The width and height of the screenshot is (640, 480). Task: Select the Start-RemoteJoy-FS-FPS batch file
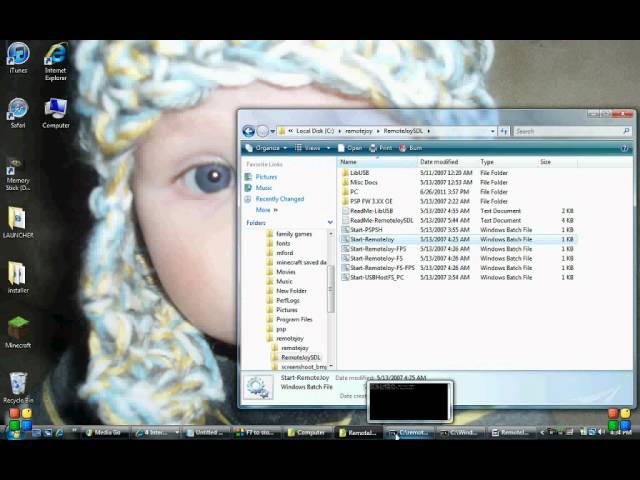click(378, 268)
